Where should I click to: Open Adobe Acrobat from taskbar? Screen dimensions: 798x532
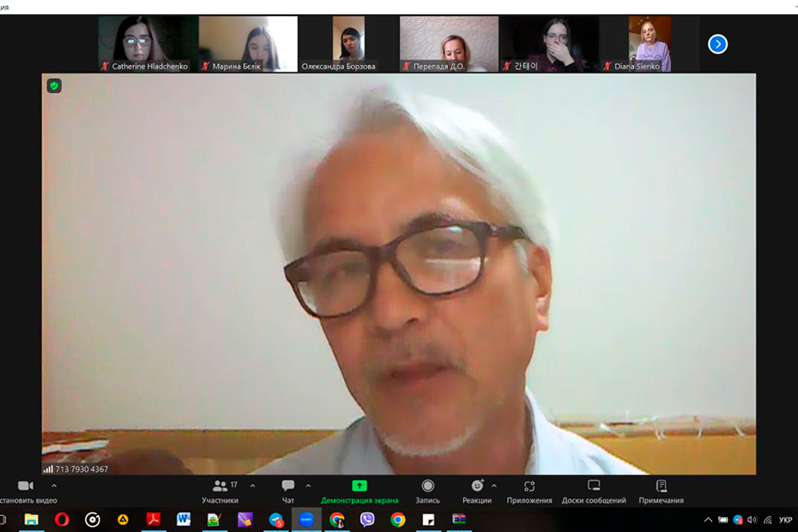153,520
